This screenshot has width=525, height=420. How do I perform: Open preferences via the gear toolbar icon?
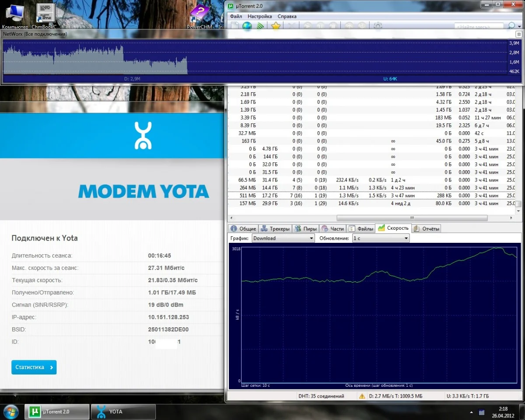tap(378, 26)
